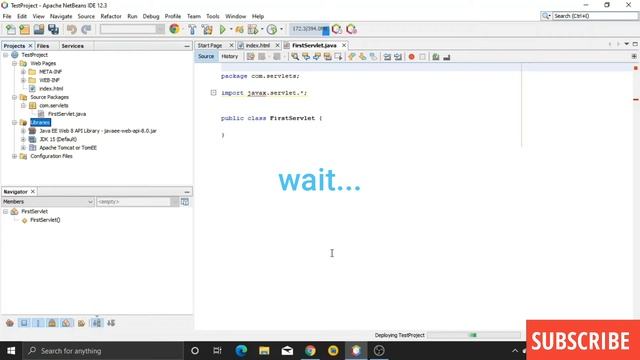
Task: Select the Apache Tomcat or TomEE library
Action: pyautogui.click(x=68, y=148)
